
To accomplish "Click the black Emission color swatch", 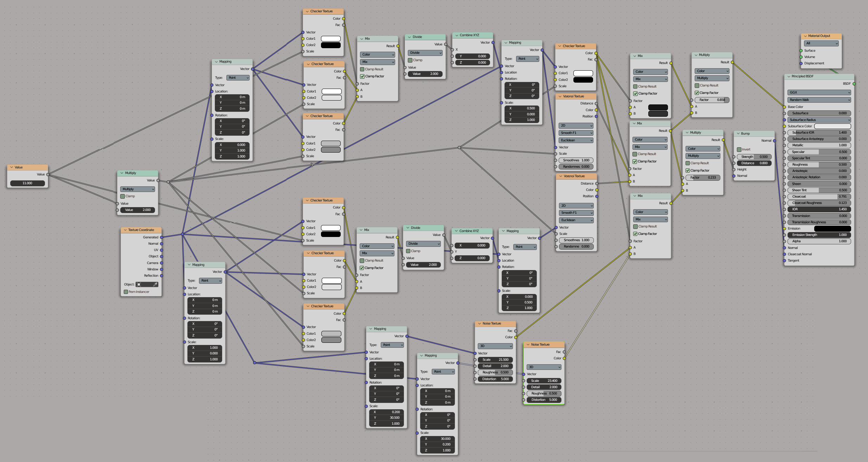I will coord(832,229).
